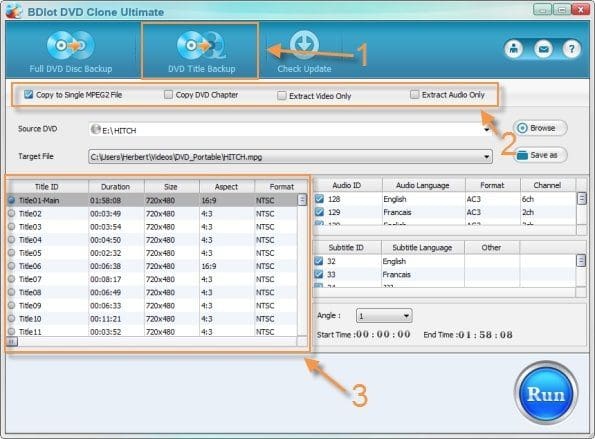The width and height of the screenshot is (595, 439).
Task: Open the user account icon button
Action: pos(514,49)
